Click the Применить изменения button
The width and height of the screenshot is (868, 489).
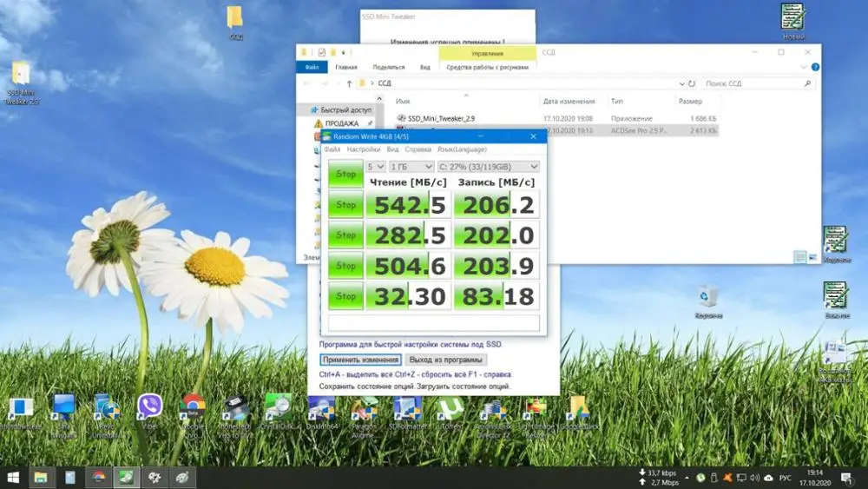[x=360, y=360]
